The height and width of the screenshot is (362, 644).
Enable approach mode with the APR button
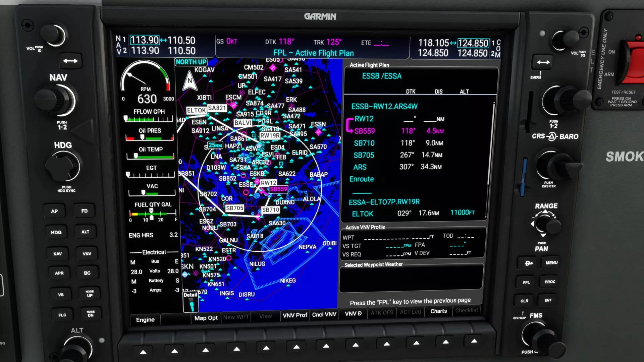click(x=59, y=273)
